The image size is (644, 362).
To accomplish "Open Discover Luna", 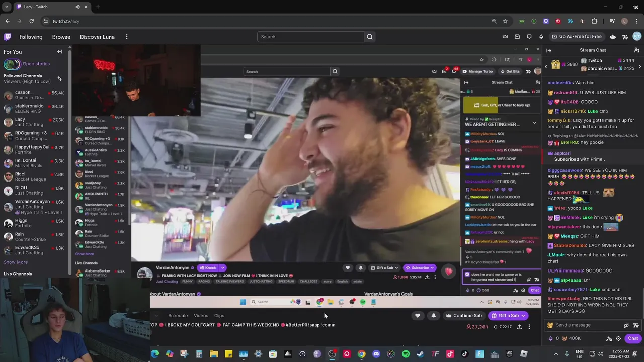I will (x=97, y=37).
